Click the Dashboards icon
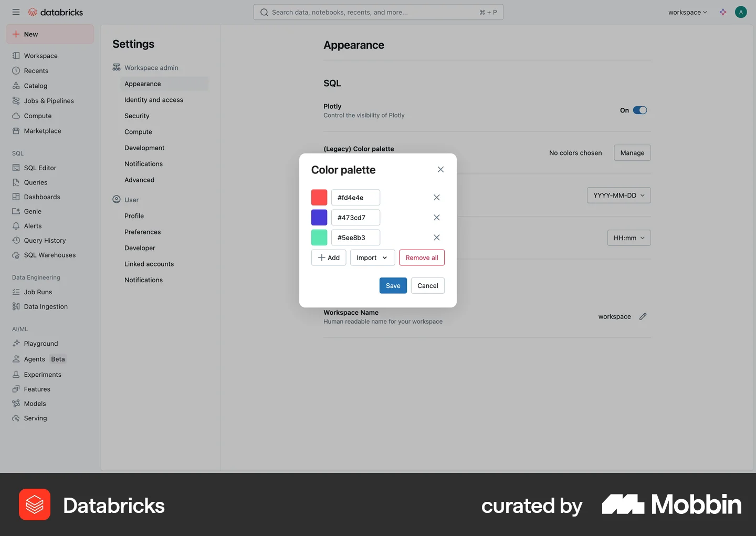Viewport: 756px width, 536px height. [x=16, y=197]
